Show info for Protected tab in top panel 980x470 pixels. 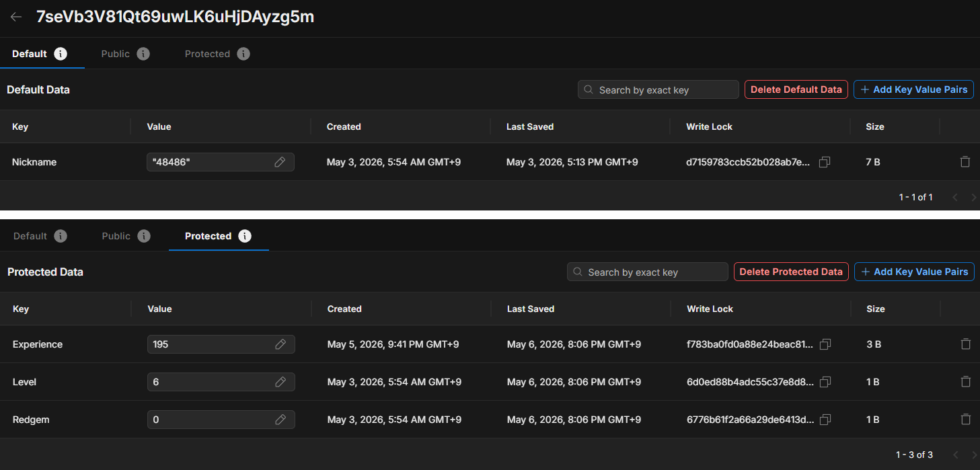243,54
